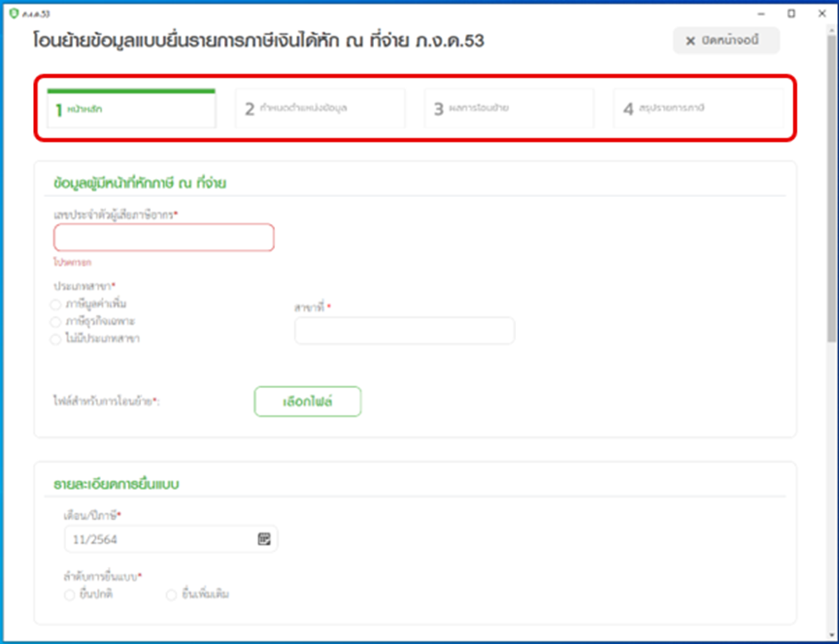Select ไม่มีประเภทสาขา radio button
The image size is (839, 644).
[56, 338]
